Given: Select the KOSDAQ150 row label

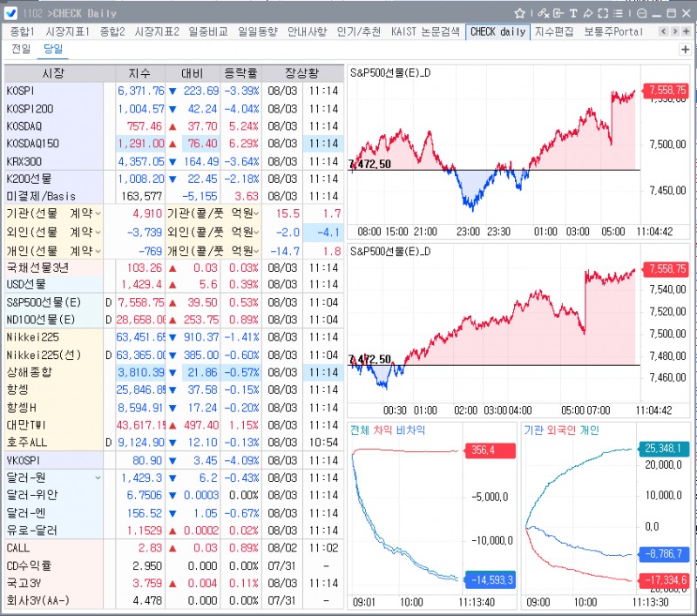Looking at the screenshot, I should [x=32, y=144].
